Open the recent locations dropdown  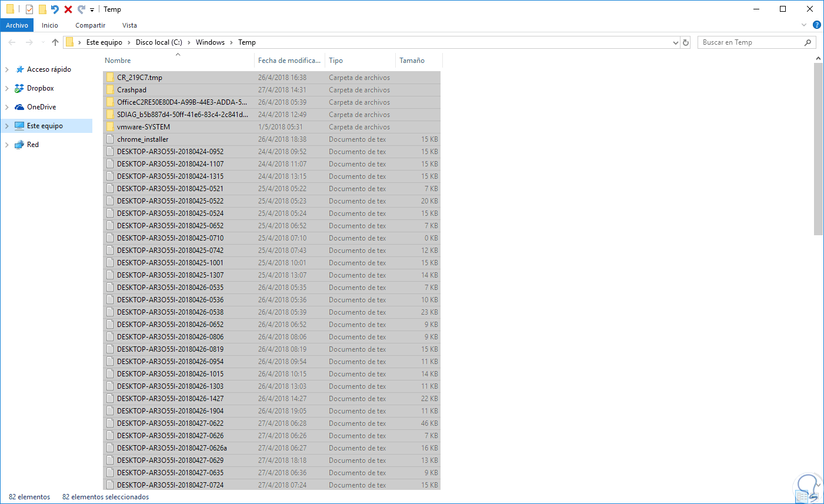tap(43, 42)
